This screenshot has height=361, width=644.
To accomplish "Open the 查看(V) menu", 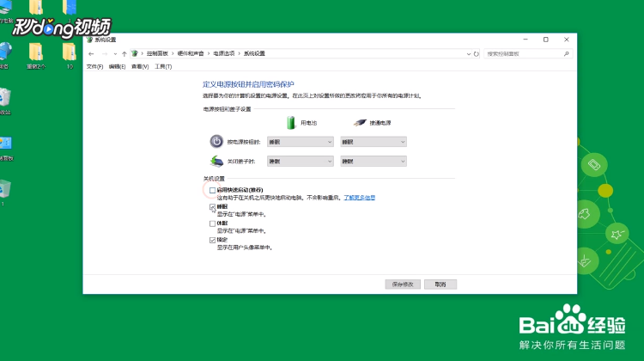I will [x=140, y=66].
